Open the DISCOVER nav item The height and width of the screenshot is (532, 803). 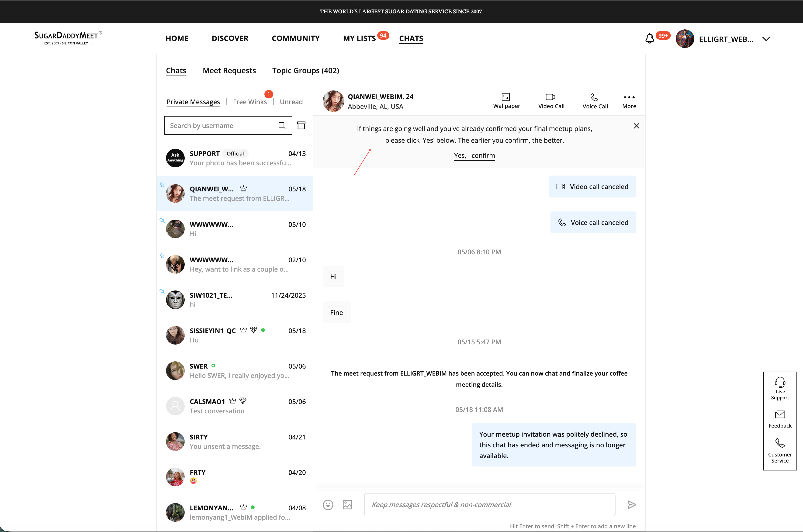click(x=230, y=38)
